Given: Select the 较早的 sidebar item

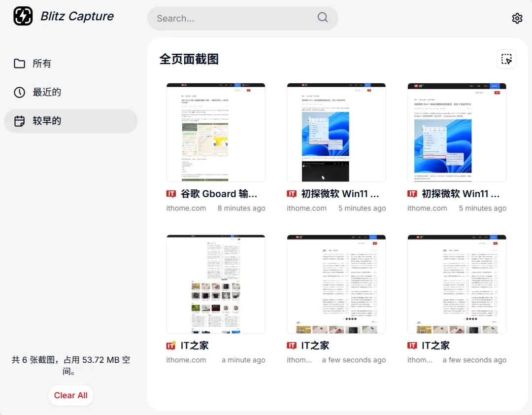Looking at the screenshot, I should point(70,121).
